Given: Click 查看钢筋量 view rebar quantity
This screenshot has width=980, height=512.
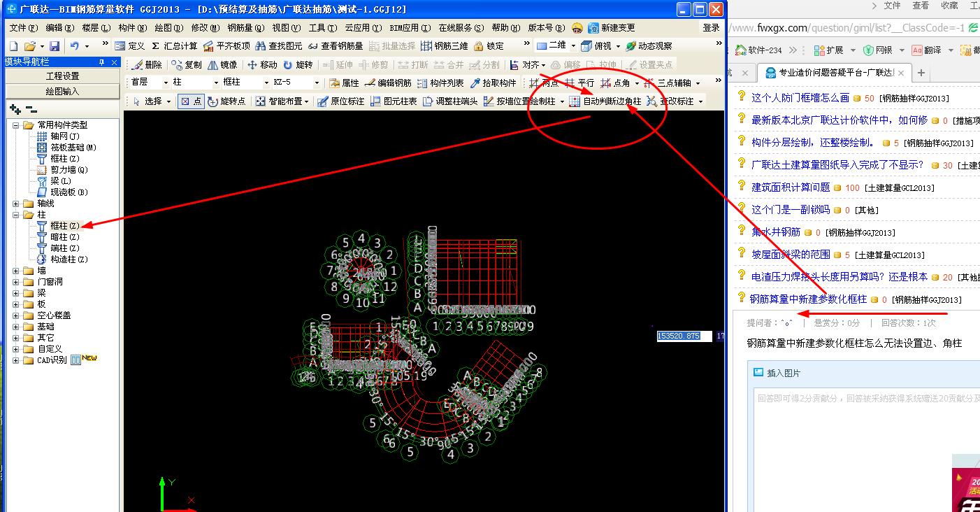Looking at the screenshot, I should click(x=336, y=45).
